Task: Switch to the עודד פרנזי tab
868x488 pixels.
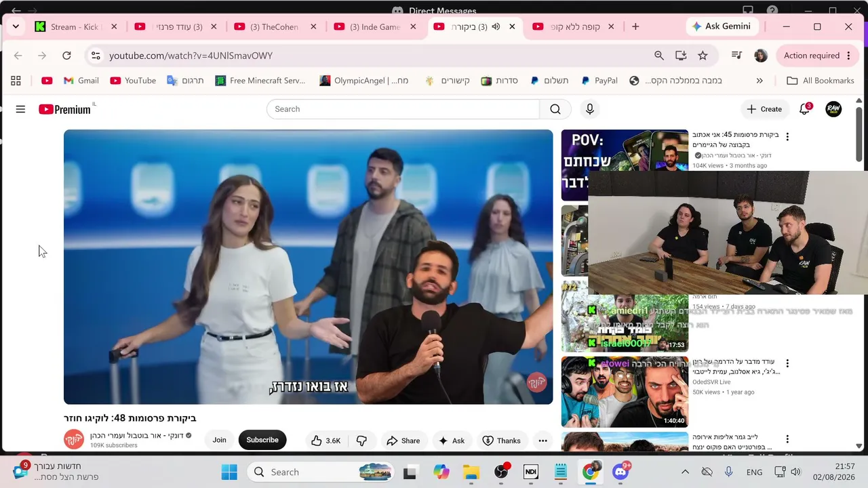Action: pyautogui.click(x=176, y=27)
